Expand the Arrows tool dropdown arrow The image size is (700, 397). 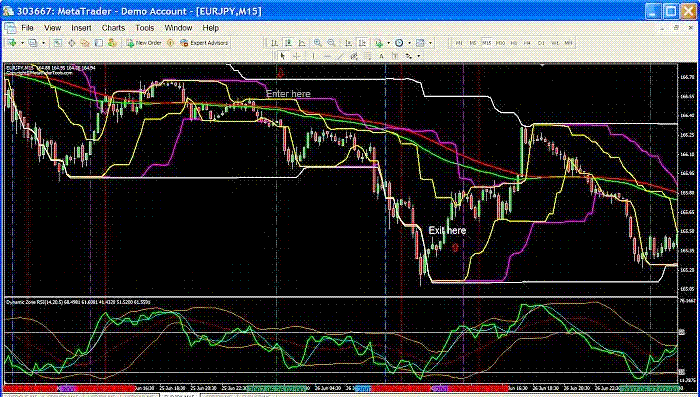418,56
